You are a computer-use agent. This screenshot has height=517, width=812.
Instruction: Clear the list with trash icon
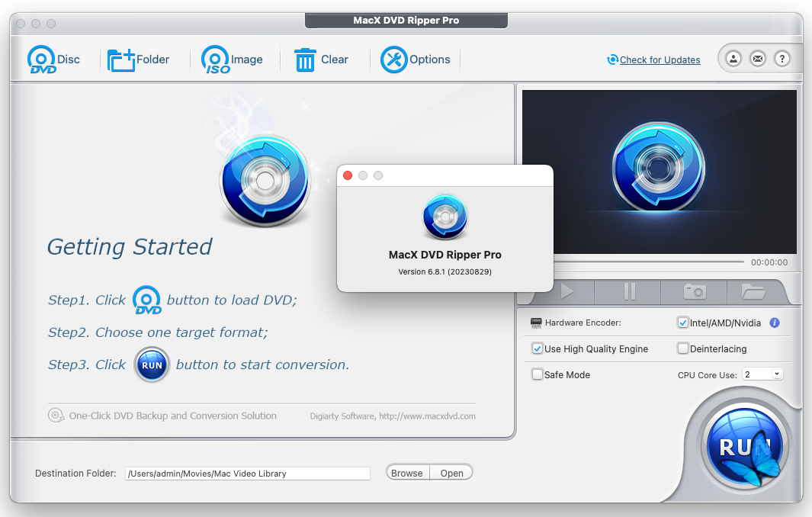pos(305,59)
